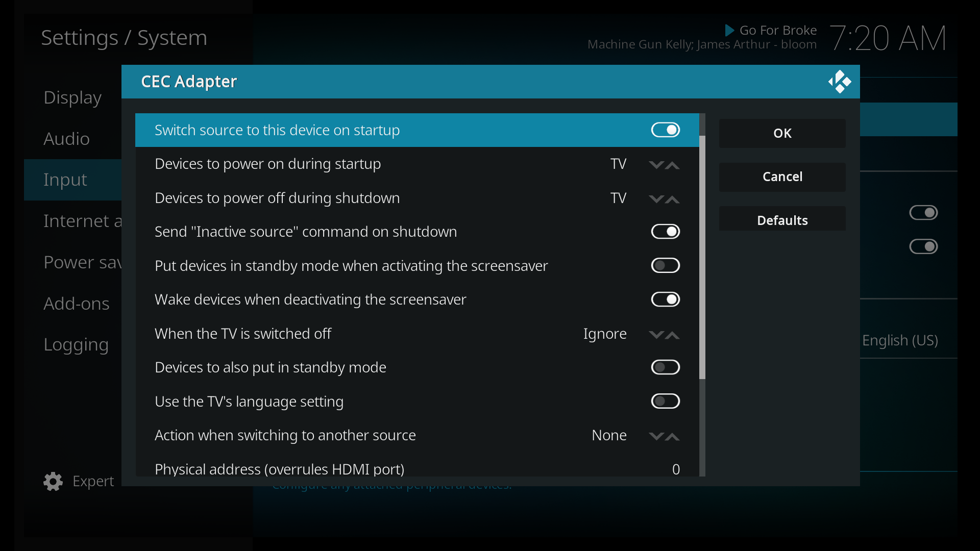Click up arrow for power on during startup
Viewport: 980px width, 551px height.
(x=673, y=165)
